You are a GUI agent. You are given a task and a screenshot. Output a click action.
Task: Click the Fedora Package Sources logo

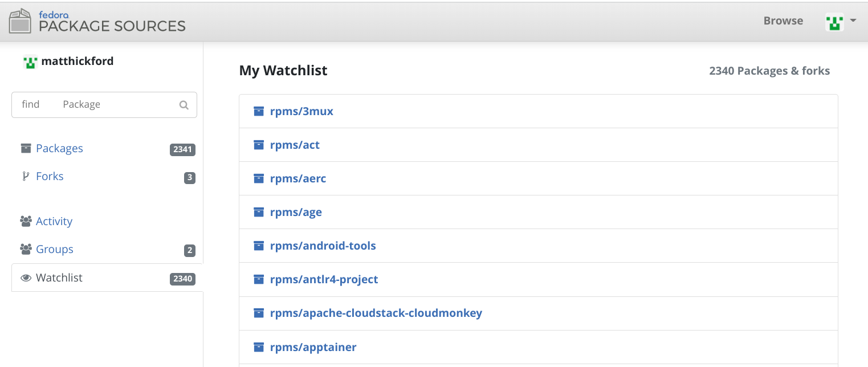pyautogui.click(x=97, y=21)
